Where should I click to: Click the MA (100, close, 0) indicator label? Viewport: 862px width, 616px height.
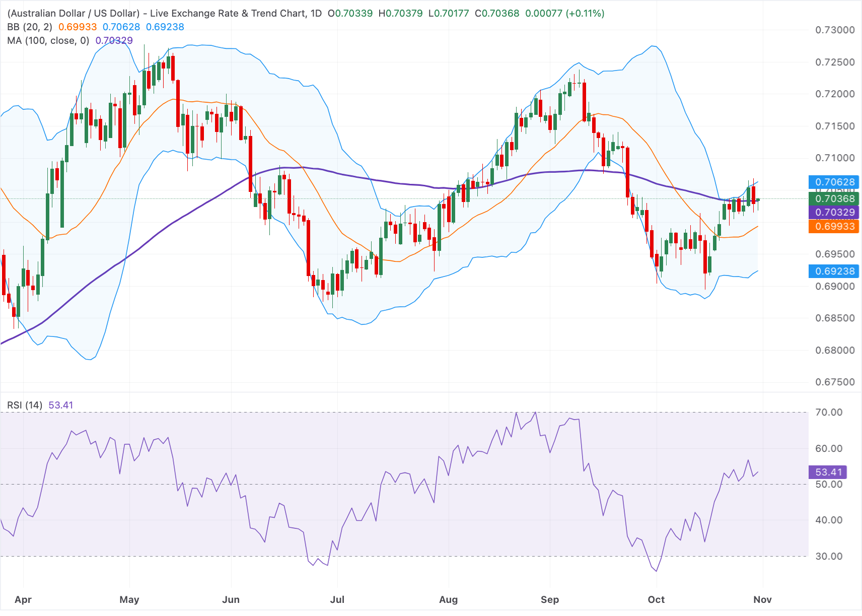tap(48, 40)
